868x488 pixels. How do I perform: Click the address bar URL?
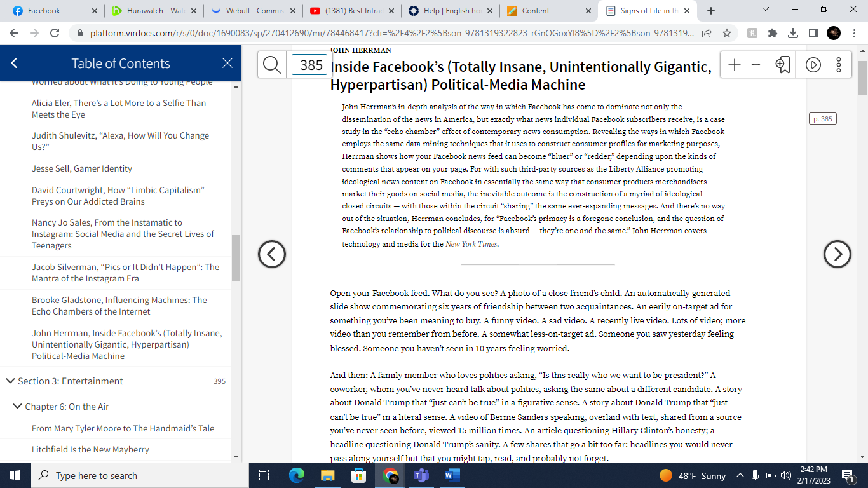tap(392, 33)
